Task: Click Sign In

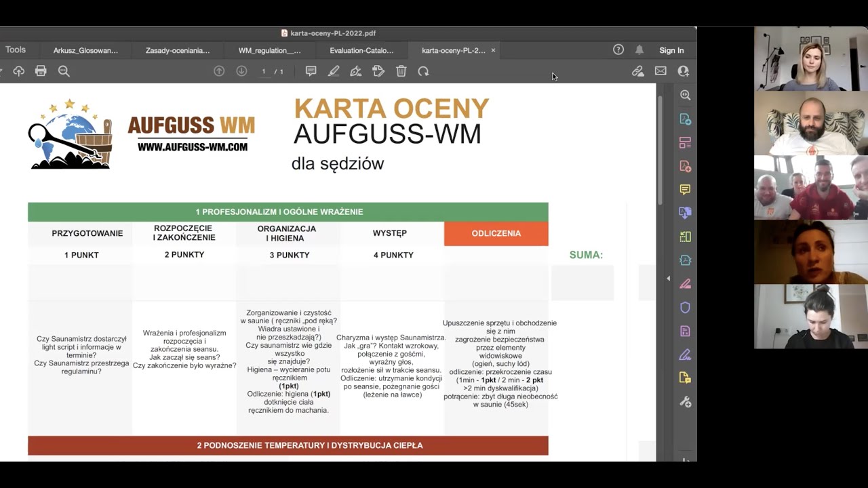Action: coord(671,50)
